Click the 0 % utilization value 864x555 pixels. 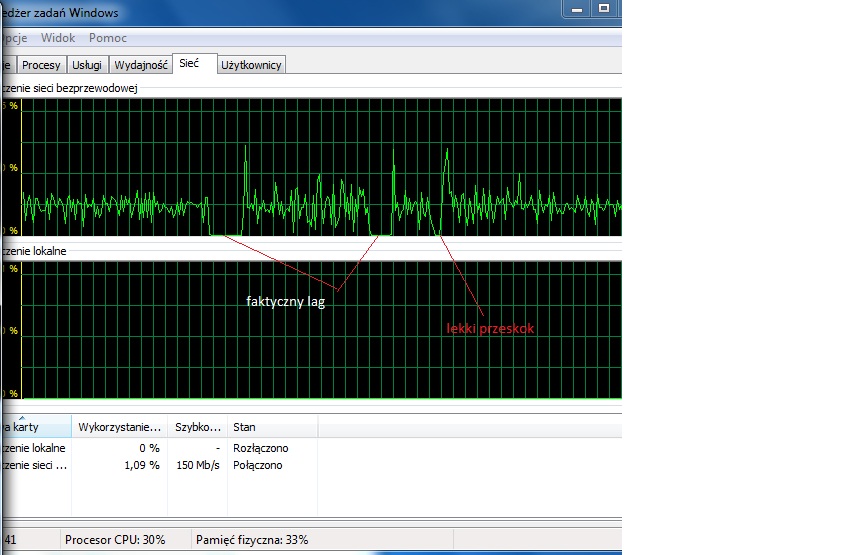pos(149,448)
